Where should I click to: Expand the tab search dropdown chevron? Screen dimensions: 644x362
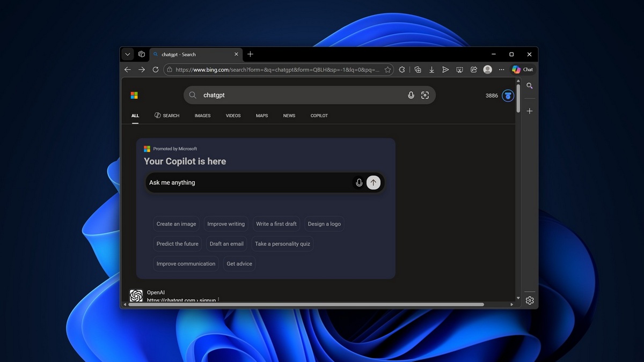pyautogui.click(x=127, y=54)
